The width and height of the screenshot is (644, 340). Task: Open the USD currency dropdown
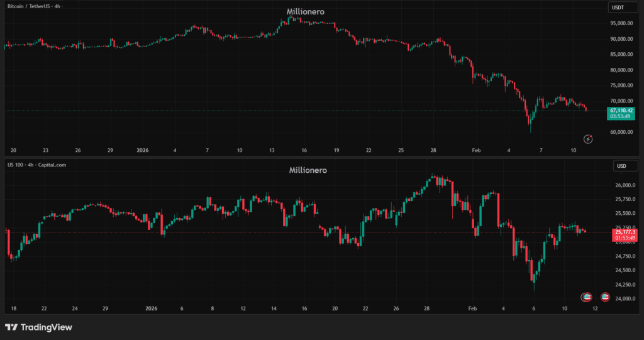coord(622,167)
